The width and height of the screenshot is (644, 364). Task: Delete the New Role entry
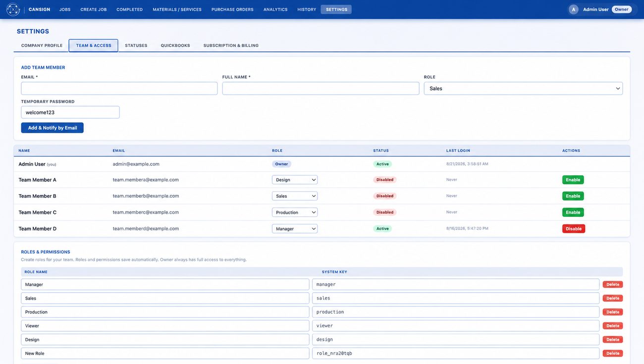click(613, 354)
